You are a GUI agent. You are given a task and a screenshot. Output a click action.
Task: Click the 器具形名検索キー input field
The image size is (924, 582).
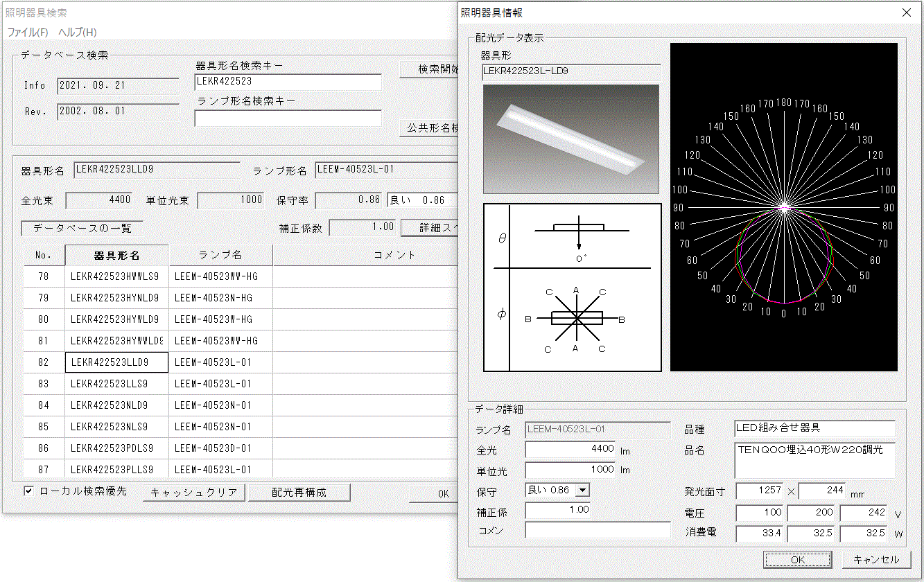click(x=288, y=82)
